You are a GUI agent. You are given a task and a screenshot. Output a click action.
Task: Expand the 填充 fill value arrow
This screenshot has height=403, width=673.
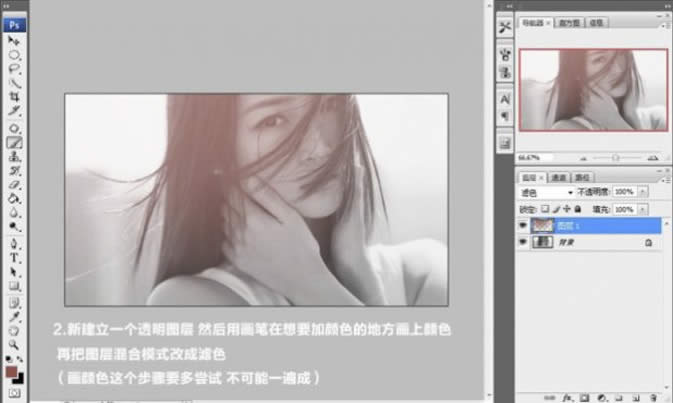coord(641,209)
